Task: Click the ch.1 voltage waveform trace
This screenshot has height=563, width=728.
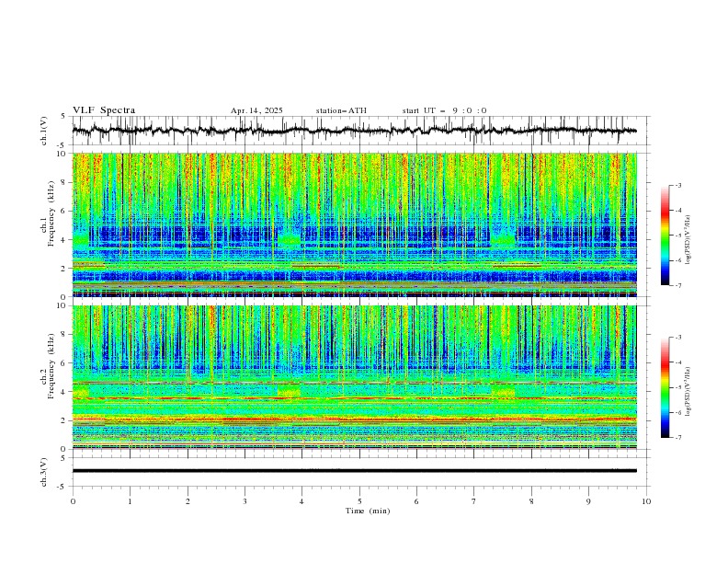Action: pos(354,131)
